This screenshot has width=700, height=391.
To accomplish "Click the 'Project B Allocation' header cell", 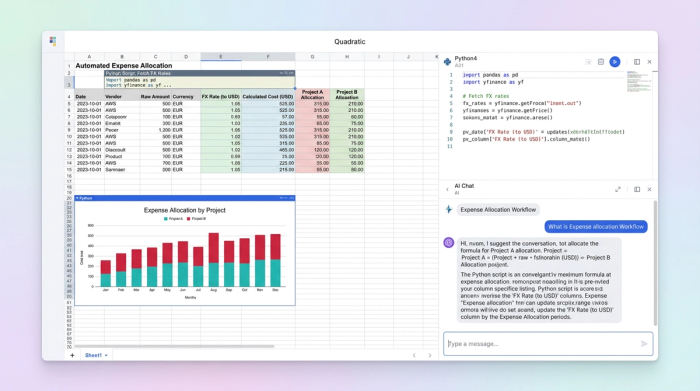I will pyautogui.click(x=347, y=94).
